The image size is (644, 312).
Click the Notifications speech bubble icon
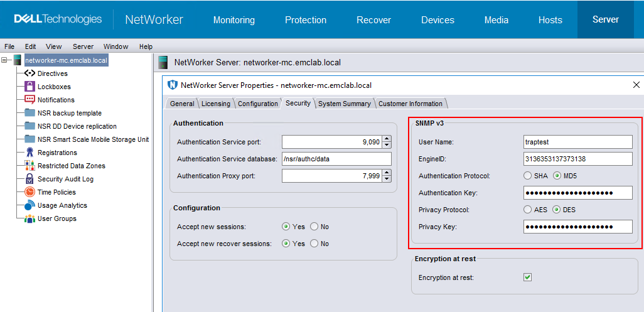30,100
